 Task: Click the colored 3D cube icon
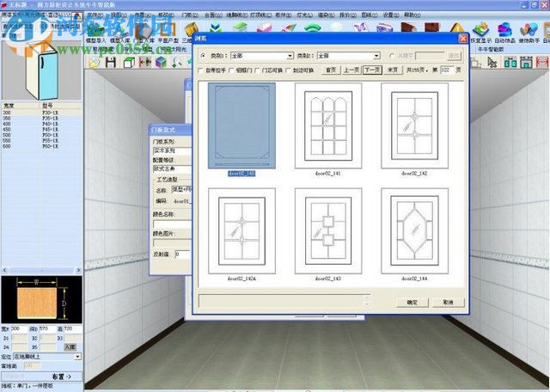click(161, 63)
